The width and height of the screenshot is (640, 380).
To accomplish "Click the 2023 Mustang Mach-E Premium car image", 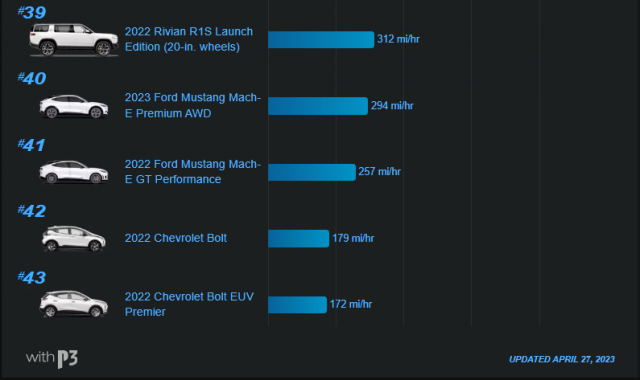I will click(x=74, y=107).
